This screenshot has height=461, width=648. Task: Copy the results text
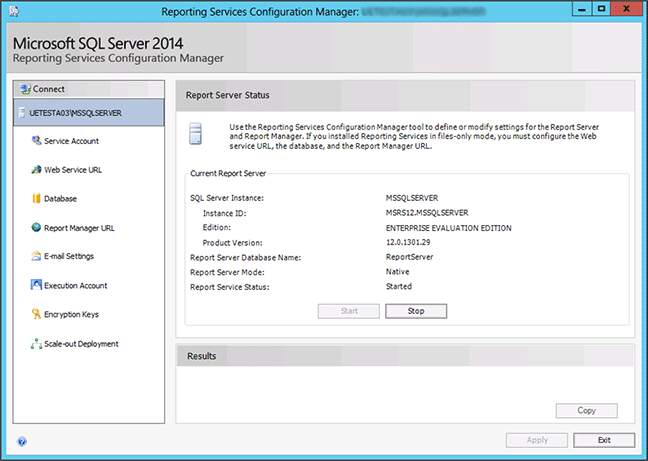pyautogui.click(x=587, y=411)
